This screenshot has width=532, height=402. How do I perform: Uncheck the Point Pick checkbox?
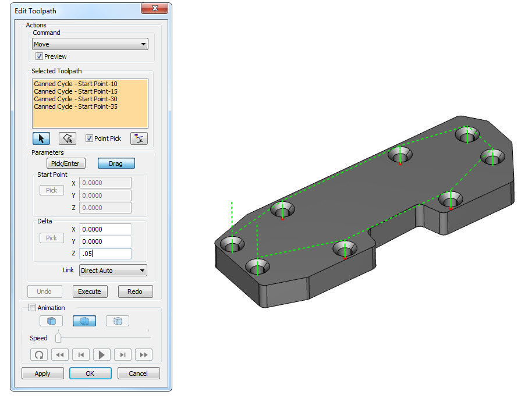click(x=89, y=138)
